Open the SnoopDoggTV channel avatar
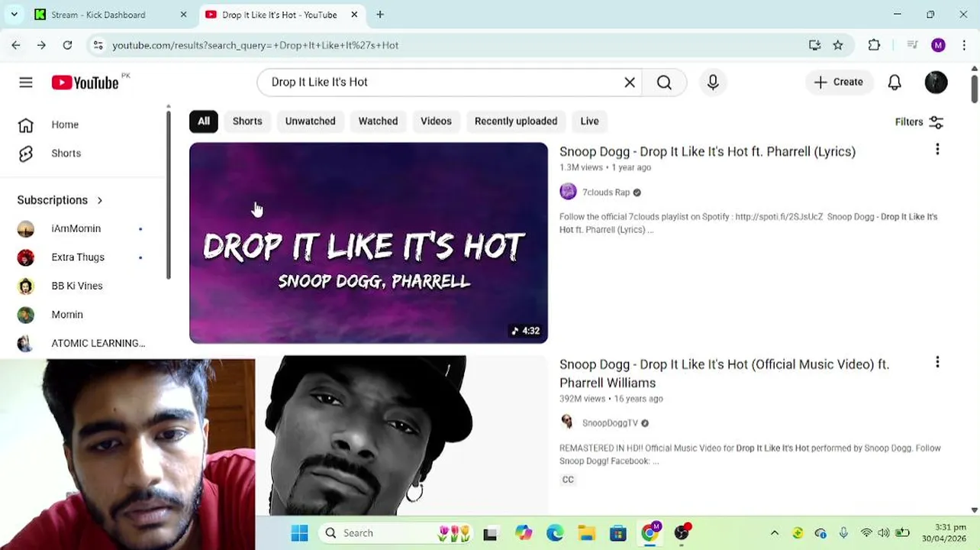Screen dimensions: 980x550 click(x=567, y=422)
